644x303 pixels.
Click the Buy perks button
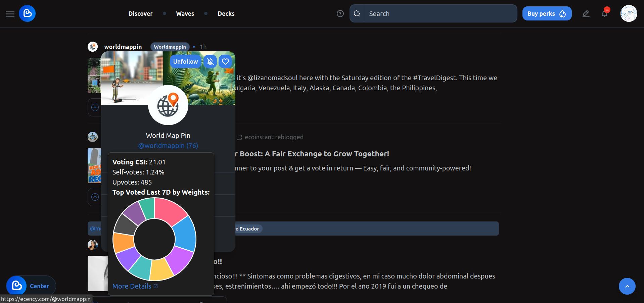[x=547, y=13]
